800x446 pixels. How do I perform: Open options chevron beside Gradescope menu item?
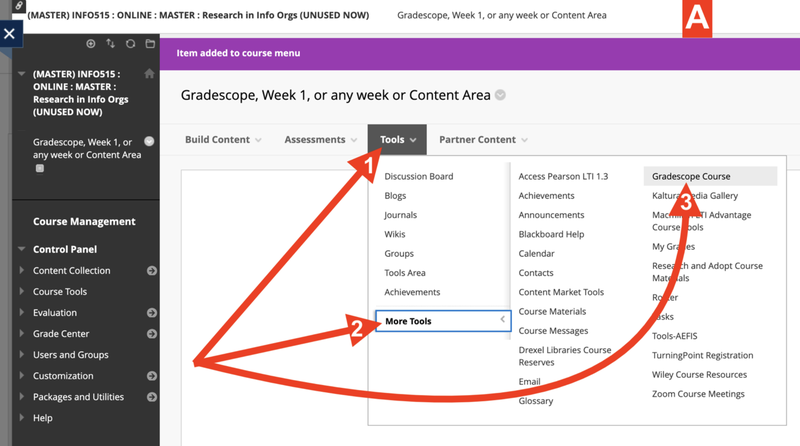[x=150, y=142]
